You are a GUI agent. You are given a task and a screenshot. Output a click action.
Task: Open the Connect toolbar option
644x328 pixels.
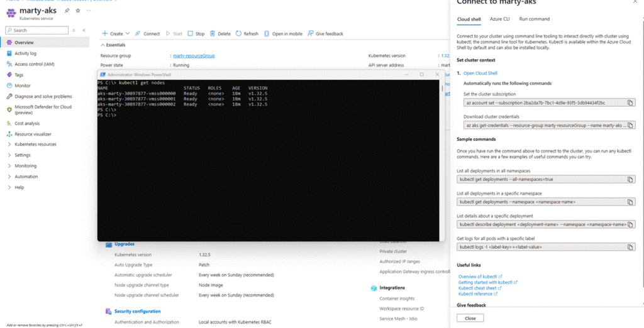pyautogui.click(x=147, y=34)
